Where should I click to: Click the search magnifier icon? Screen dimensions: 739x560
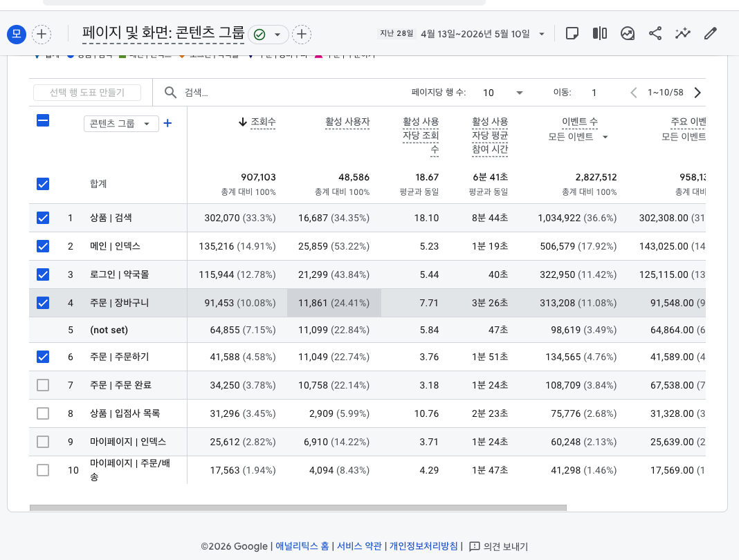tap(170, 93)
